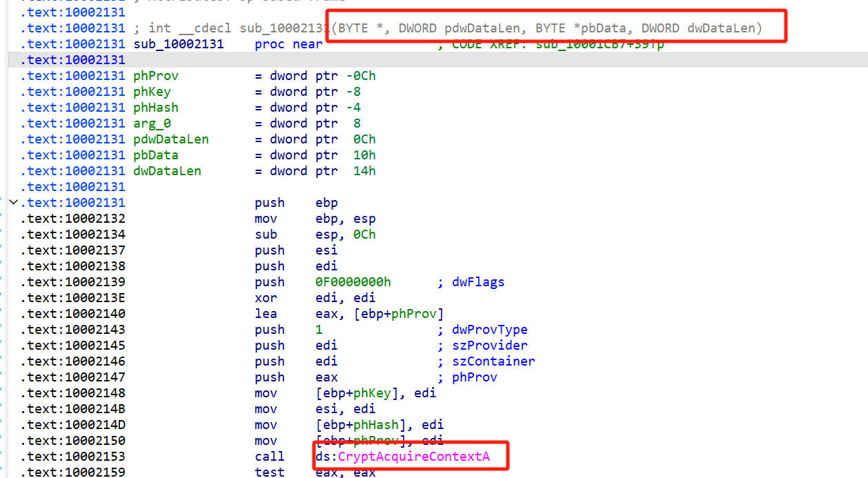The image size is (868, 478).
Task: Click the 'test' mnemonic at 10002159
Action: (270, 472)
